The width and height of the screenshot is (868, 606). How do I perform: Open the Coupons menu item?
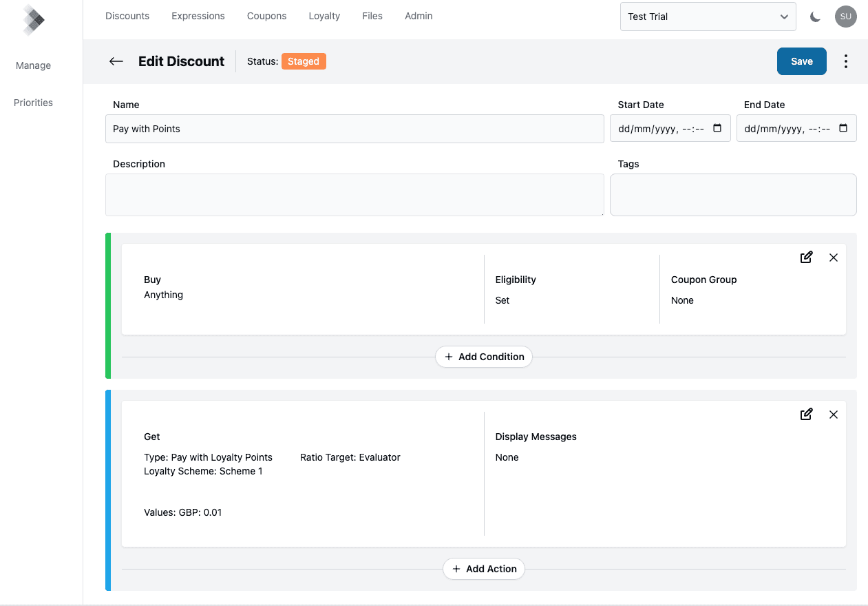[266, 16]
